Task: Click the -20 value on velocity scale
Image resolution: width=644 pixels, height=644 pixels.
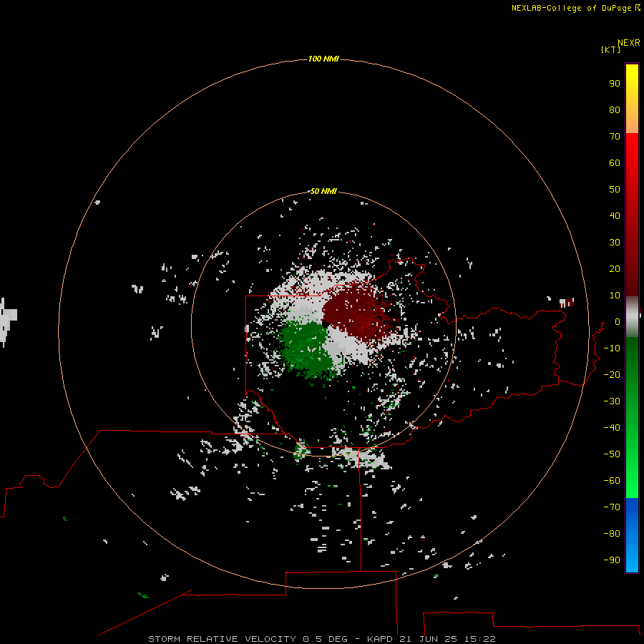Action: 612,374
